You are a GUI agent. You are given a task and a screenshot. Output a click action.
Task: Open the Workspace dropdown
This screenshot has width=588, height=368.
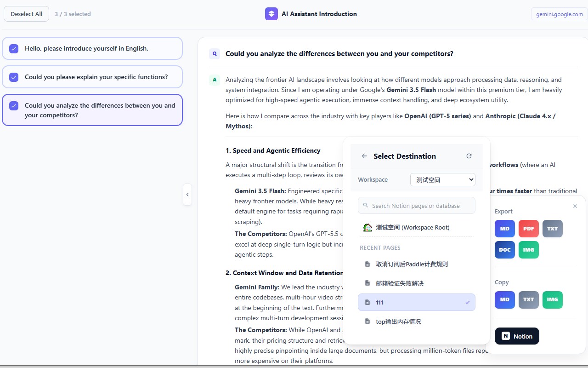click(442, 179)
